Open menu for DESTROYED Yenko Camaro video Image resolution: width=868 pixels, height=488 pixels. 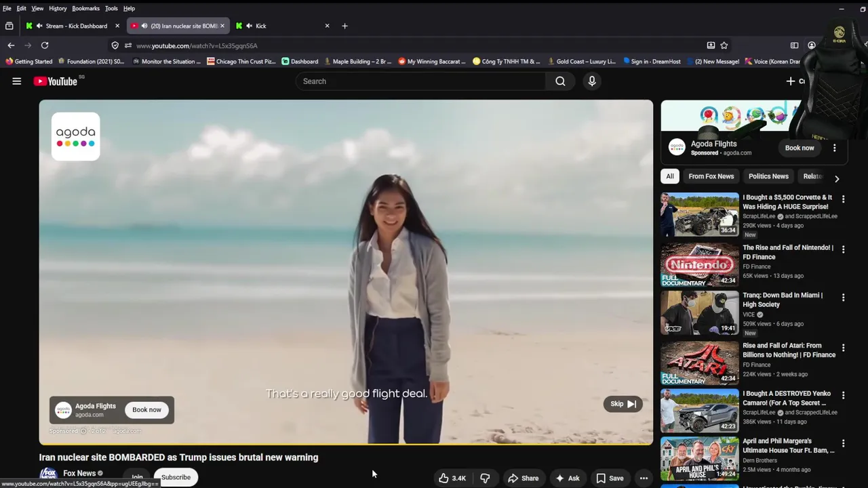[x=843, y=395]
